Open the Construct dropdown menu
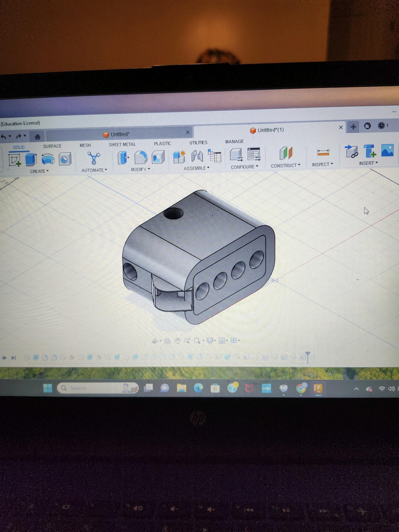Screen dimensions: 399x532 click(x=286, y=166)
